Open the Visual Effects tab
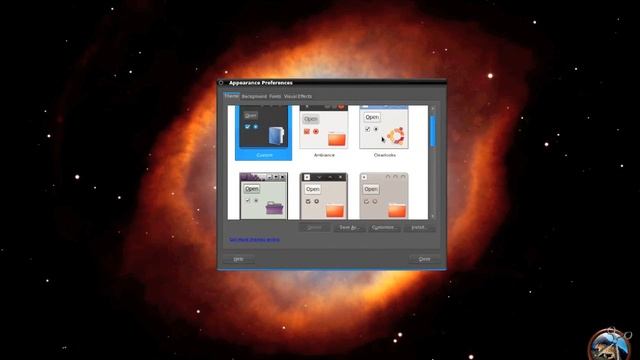 [298, 96]
